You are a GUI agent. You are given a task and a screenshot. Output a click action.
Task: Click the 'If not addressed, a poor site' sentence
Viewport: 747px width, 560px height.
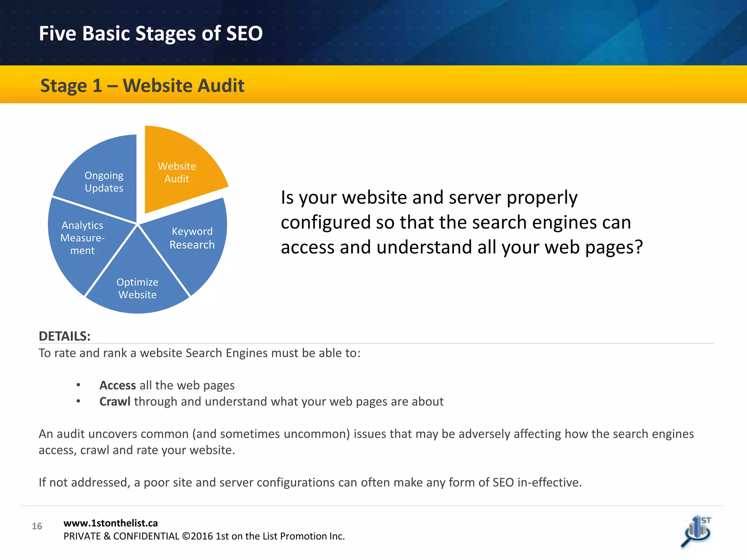[x=310, y=482]
